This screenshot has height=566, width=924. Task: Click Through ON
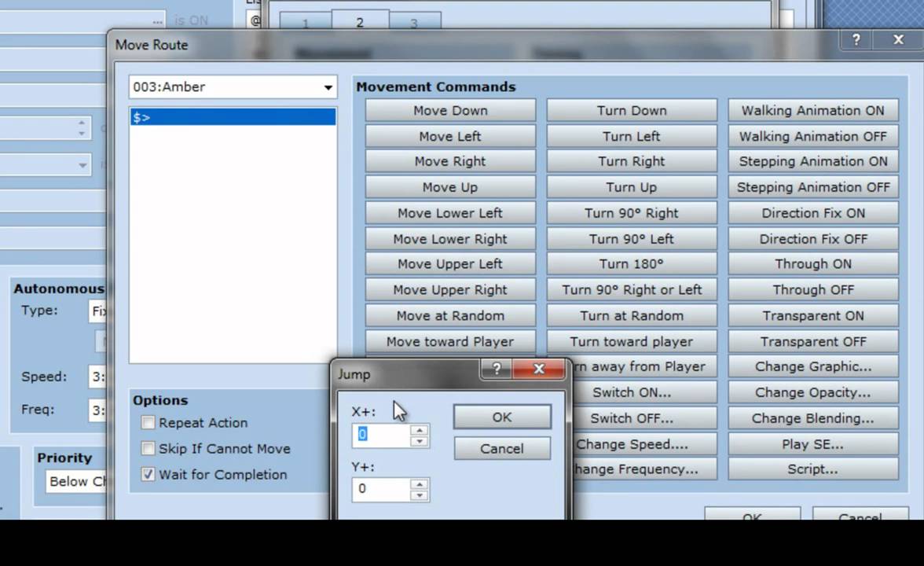(x=813, y=263)
